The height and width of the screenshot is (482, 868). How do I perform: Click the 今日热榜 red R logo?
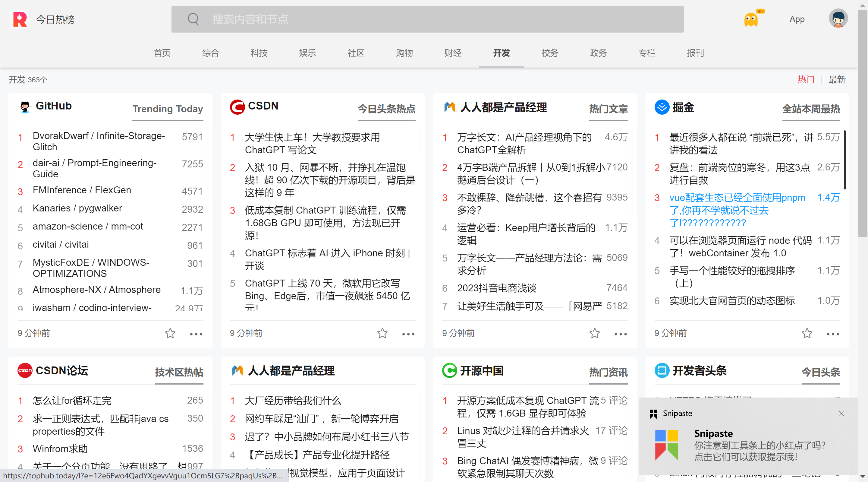[20, 19]
